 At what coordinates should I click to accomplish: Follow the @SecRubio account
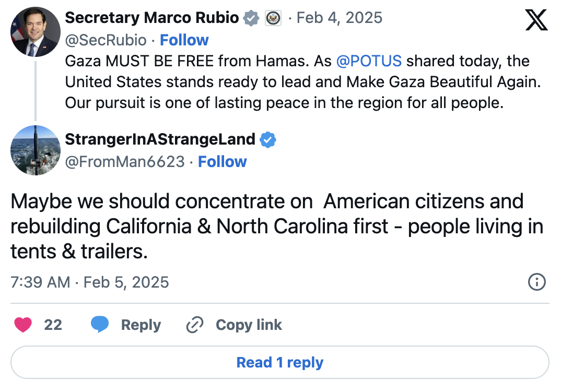(184, 40)
